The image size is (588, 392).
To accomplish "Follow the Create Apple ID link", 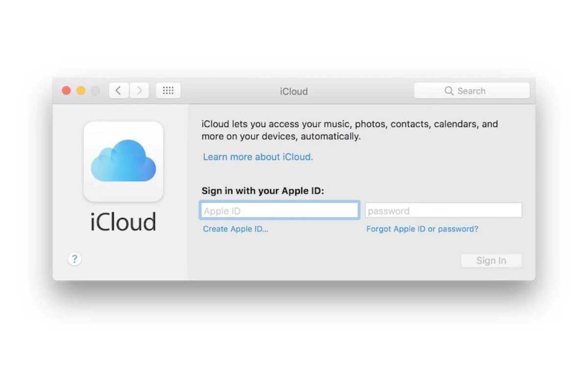I will [x=235, y=229].
